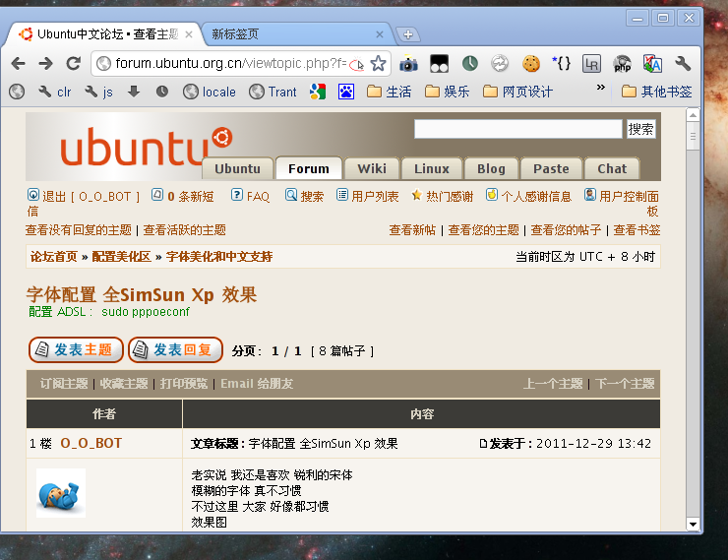This screenshot has width=728, height=560.
Task: Open the camera screenshot extension icon
Action: 408,64
